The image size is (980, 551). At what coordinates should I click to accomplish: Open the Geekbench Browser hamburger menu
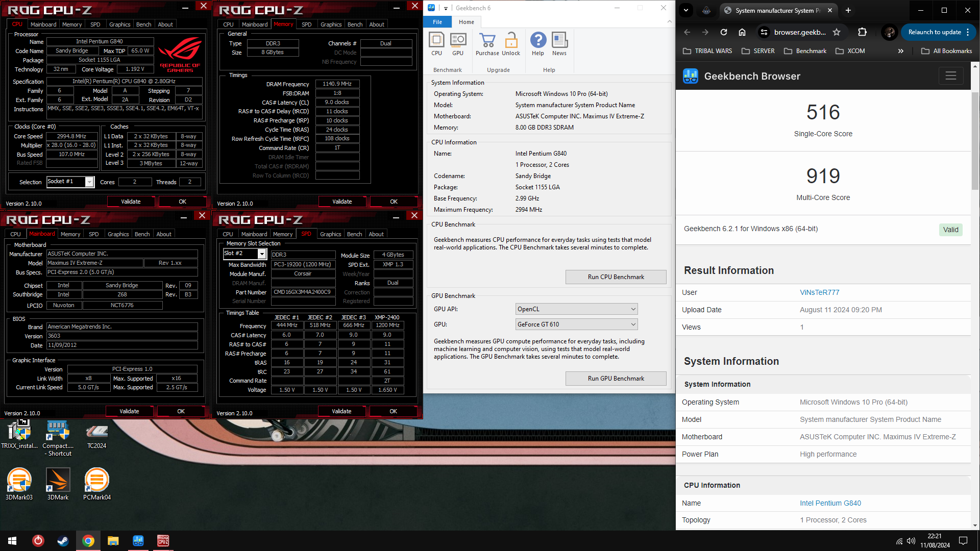(x=951, y=76)
